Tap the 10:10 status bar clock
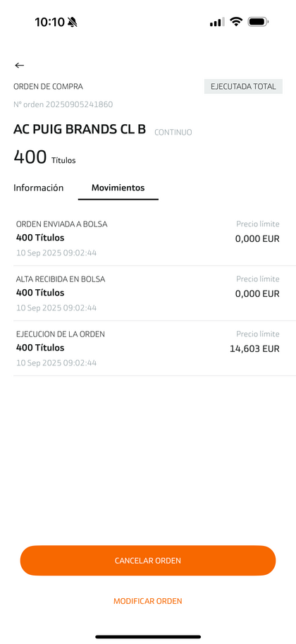296x644 pixels. click(49, 22)
